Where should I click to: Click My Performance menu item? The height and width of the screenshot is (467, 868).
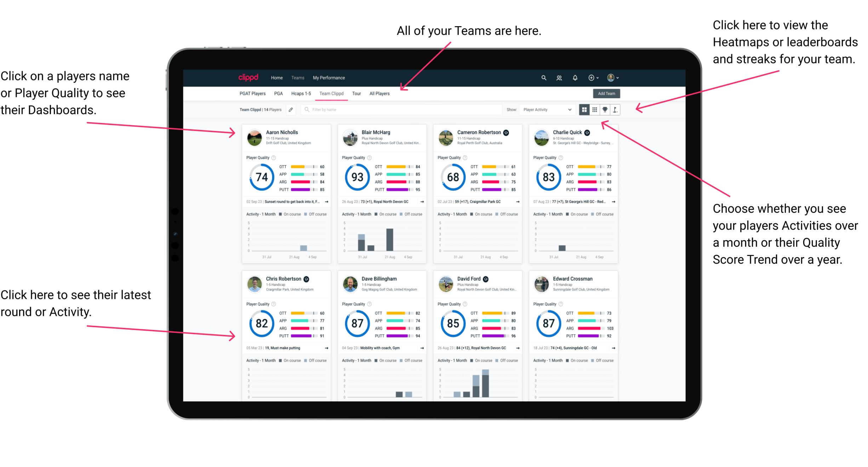coord(329,78)
